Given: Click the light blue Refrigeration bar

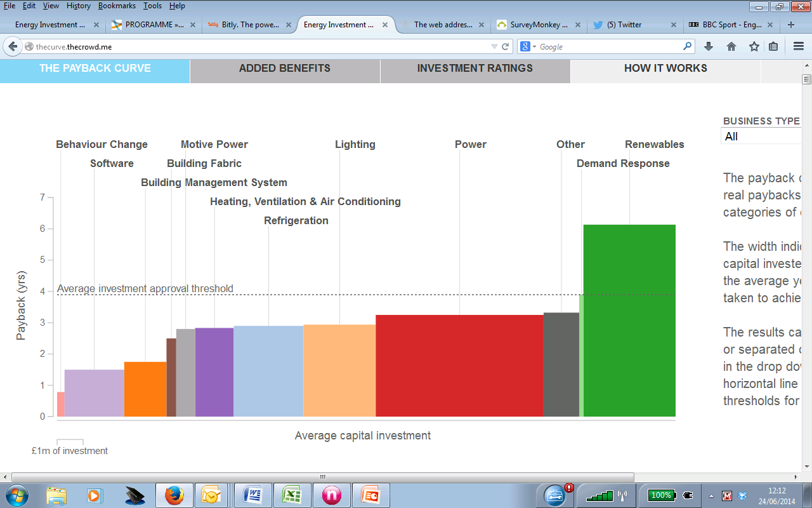Looking at the screenshot, I should pos(268,371).
